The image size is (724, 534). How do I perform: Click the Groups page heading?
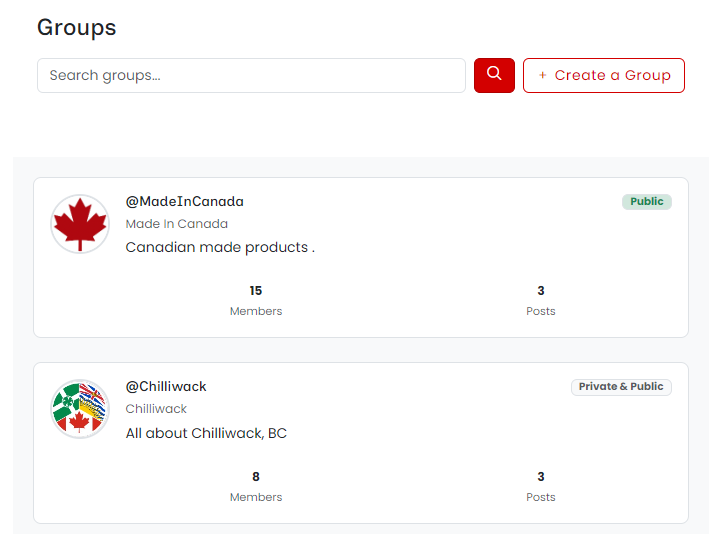pos(77,28)
